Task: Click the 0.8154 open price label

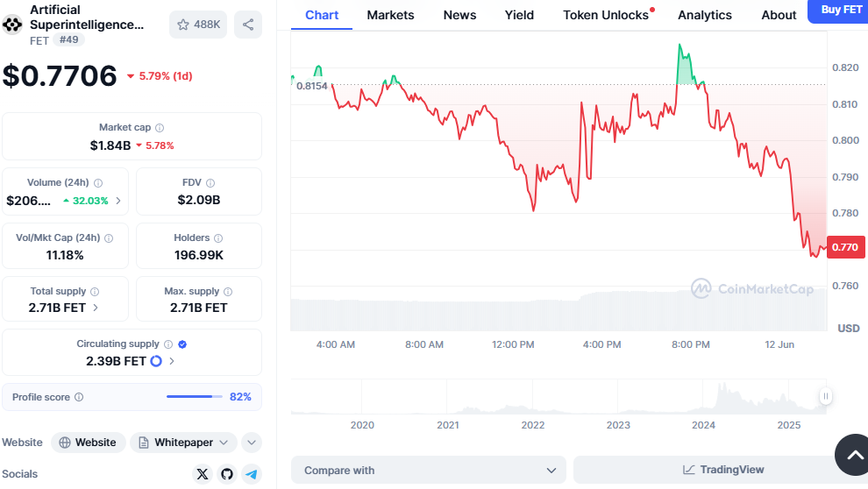Action: (311, 86)
